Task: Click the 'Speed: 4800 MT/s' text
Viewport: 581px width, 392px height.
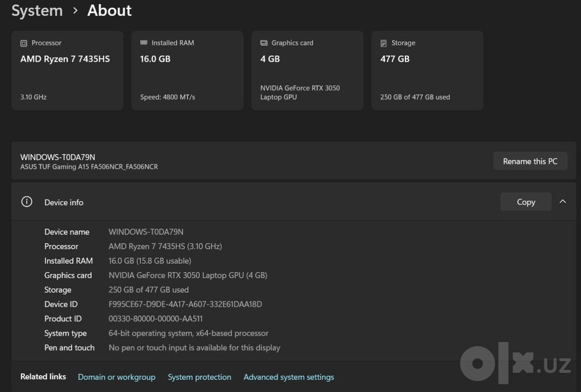Action: pyautogui.click(x=167, y=97)
